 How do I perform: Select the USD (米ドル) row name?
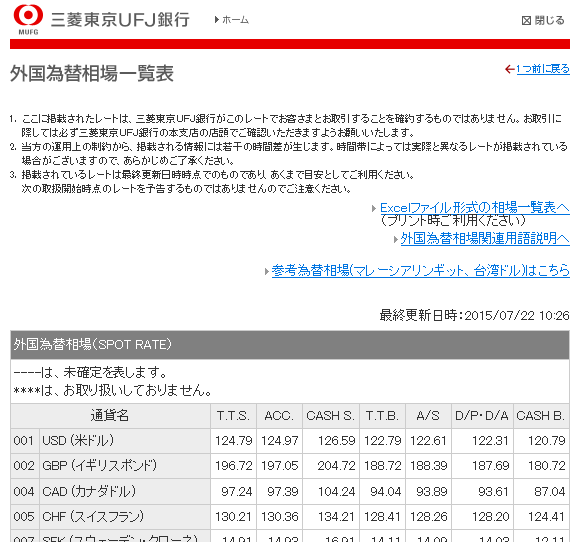coord(78,441)
